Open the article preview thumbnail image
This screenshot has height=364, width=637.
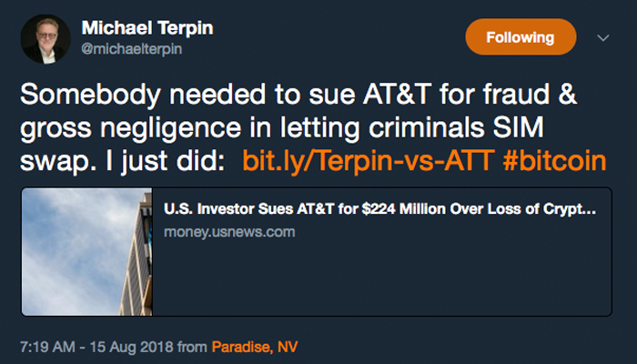(86, 252)
